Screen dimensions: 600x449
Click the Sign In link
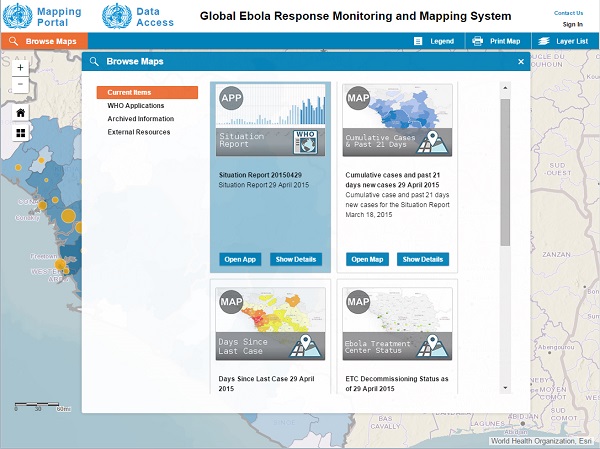pyautogui.click(x=572, y=24)
